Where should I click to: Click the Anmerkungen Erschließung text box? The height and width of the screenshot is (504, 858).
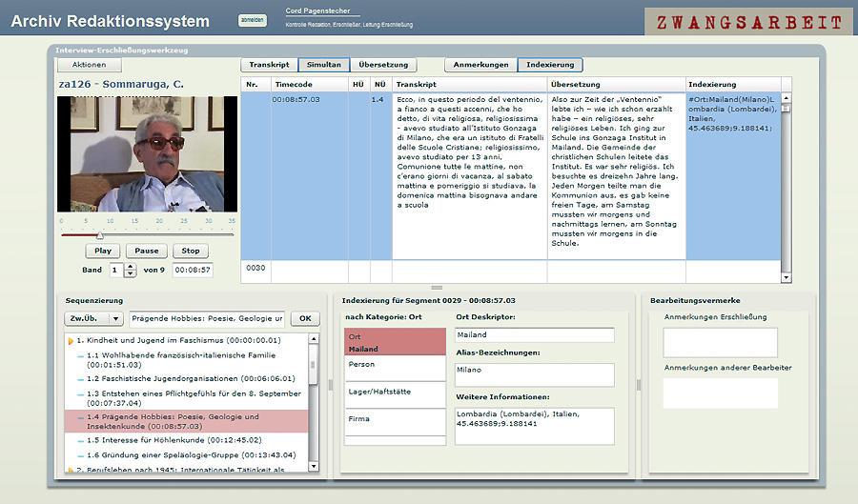[720, 343]
